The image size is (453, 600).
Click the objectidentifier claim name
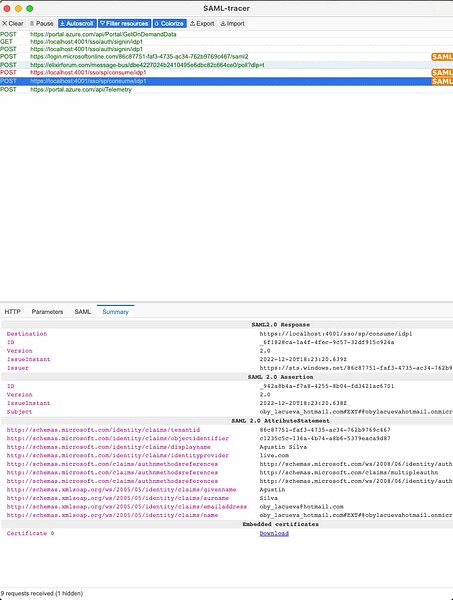pyautogui.click(x=117, y=439)
